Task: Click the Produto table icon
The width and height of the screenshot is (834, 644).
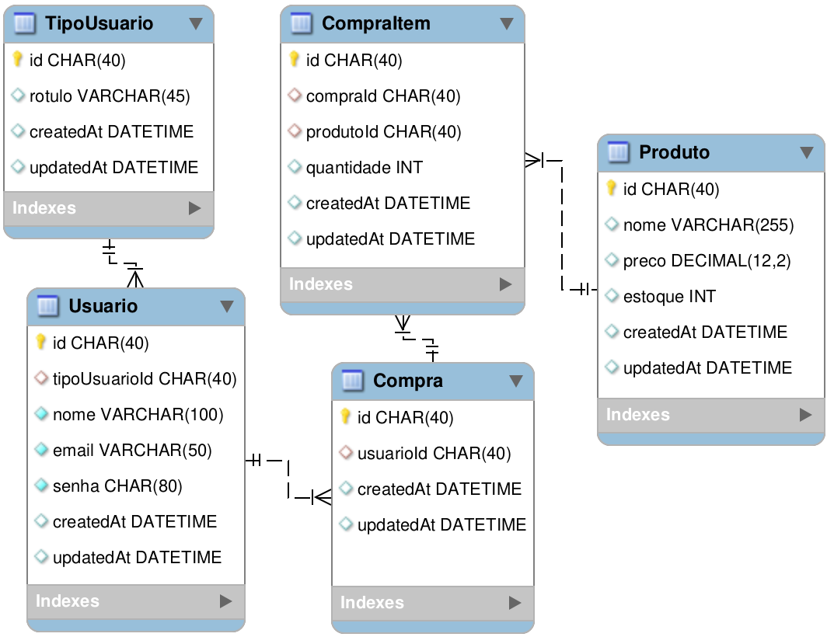Action: click(618, 152)
